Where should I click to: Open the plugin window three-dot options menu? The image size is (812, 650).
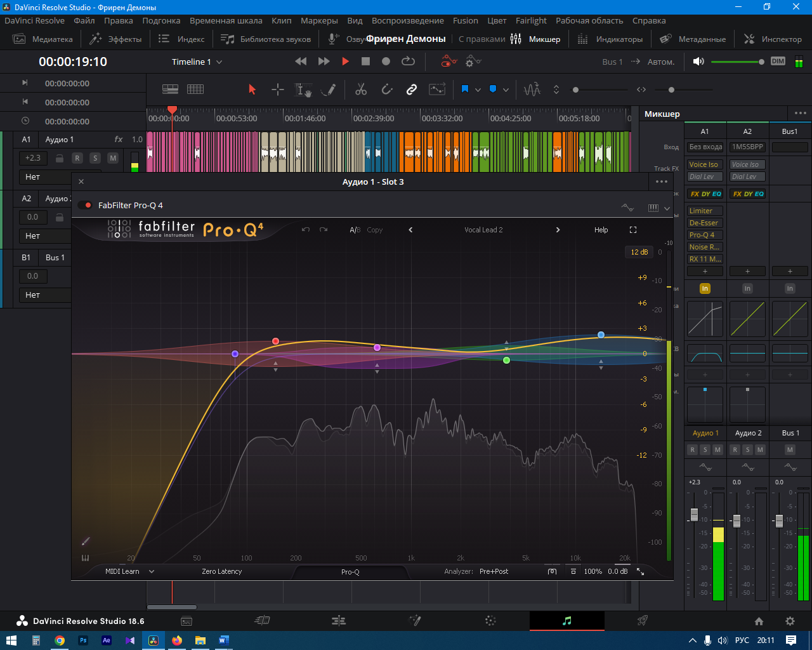point(662,182)
